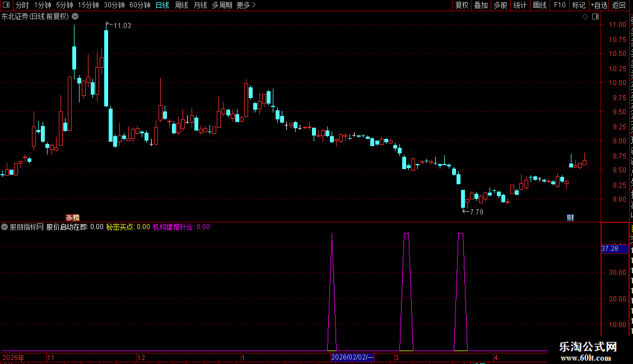
Task: Switch to 周线 weekly chart
Action: click(181, 5)
